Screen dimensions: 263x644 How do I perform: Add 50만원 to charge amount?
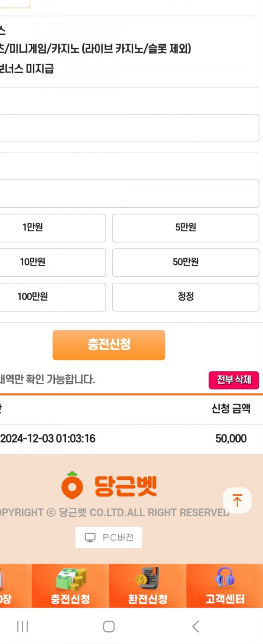coord(185,263)
